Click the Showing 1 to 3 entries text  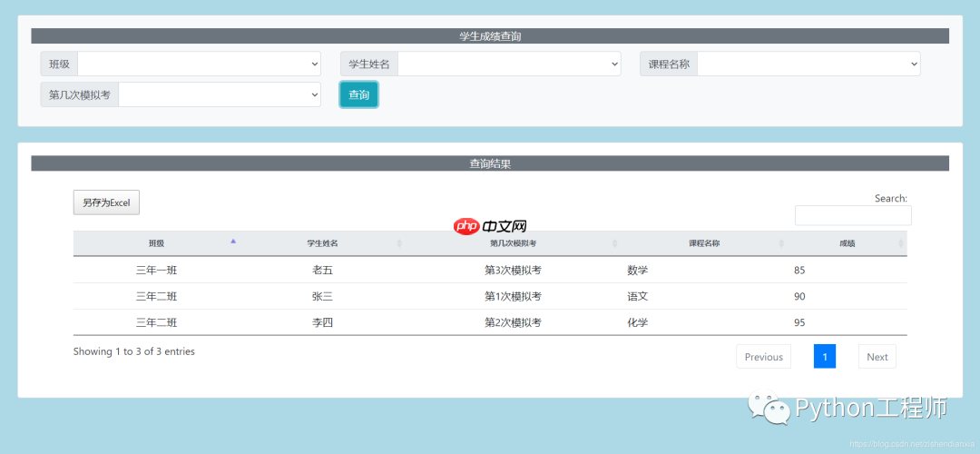pos(133,351)
